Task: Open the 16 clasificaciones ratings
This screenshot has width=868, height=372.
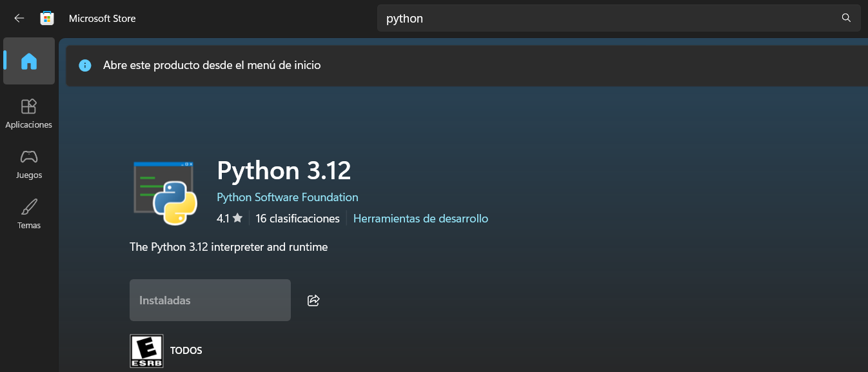Action: click(297, 219)
